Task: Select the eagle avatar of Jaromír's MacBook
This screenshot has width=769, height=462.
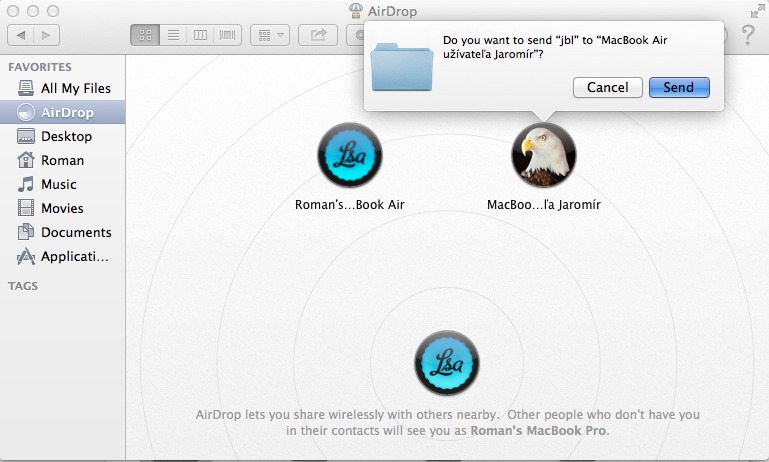Action: (x=543, y=155)
